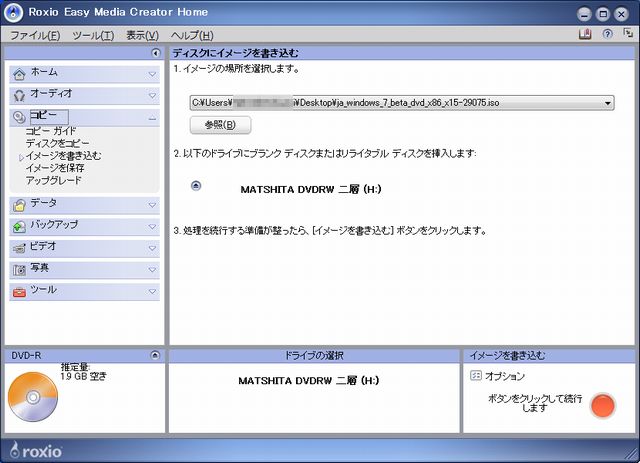Image resolution: width=640 pixels, height=463 pixels.
Task: Click the options icon next to オプション
Action: [x=476, y=375]
